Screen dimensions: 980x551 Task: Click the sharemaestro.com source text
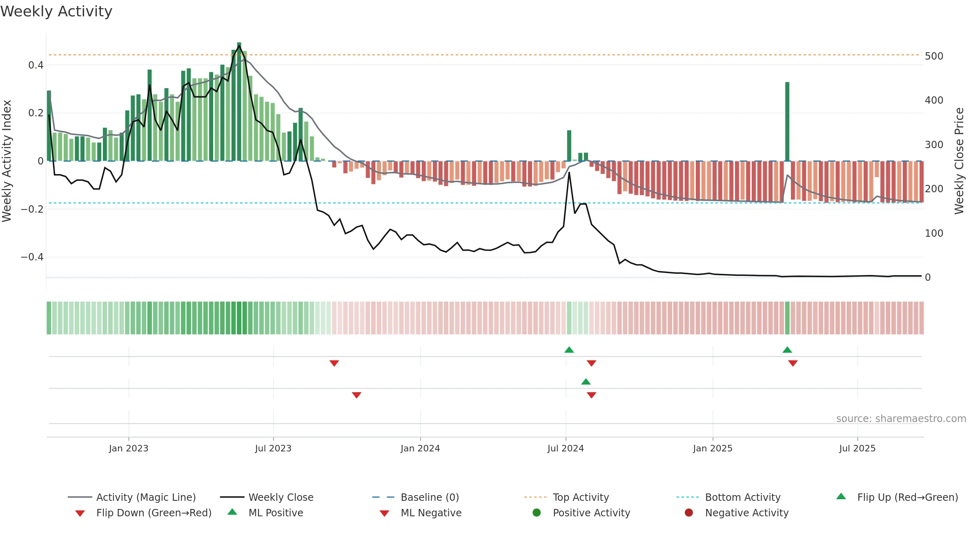coord(901,418)
